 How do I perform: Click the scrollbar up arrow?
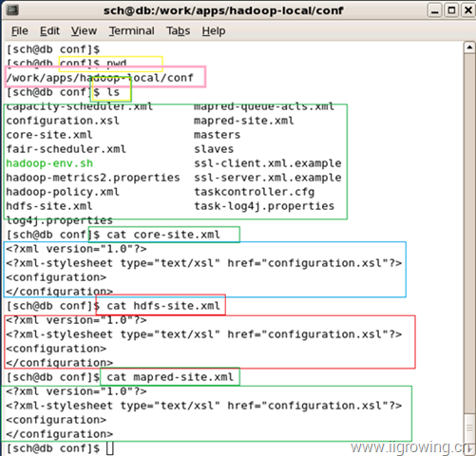pyautogui.click(x=469, y=47)
